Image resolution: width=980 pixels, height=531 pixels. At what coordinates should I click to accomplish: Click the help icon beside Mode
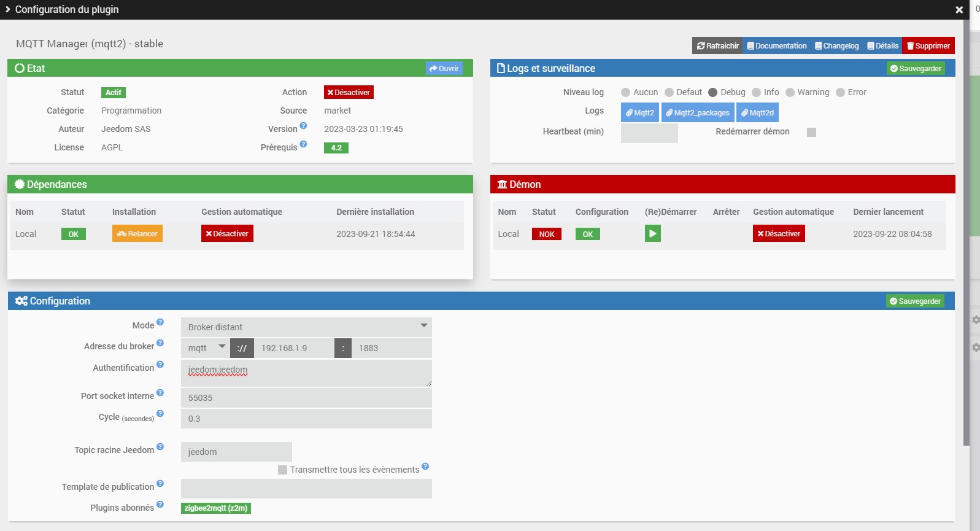coord(160,322)
